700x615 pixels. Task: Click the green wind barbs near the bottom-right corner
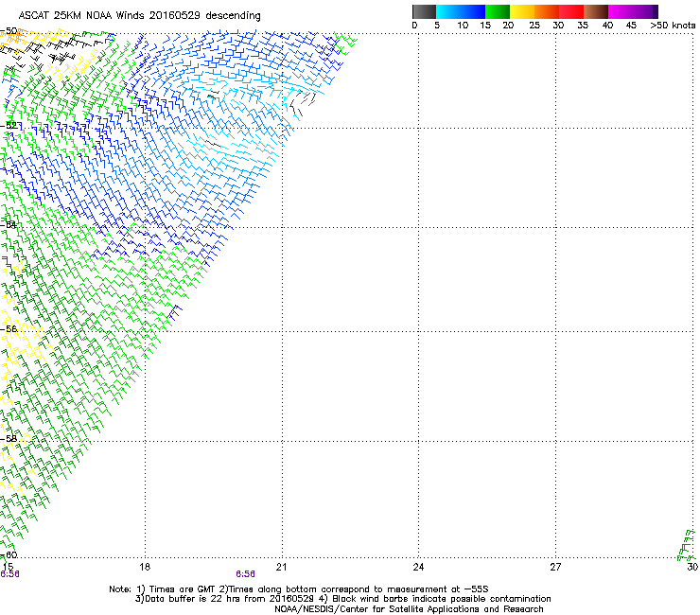[x=687, y=545]
